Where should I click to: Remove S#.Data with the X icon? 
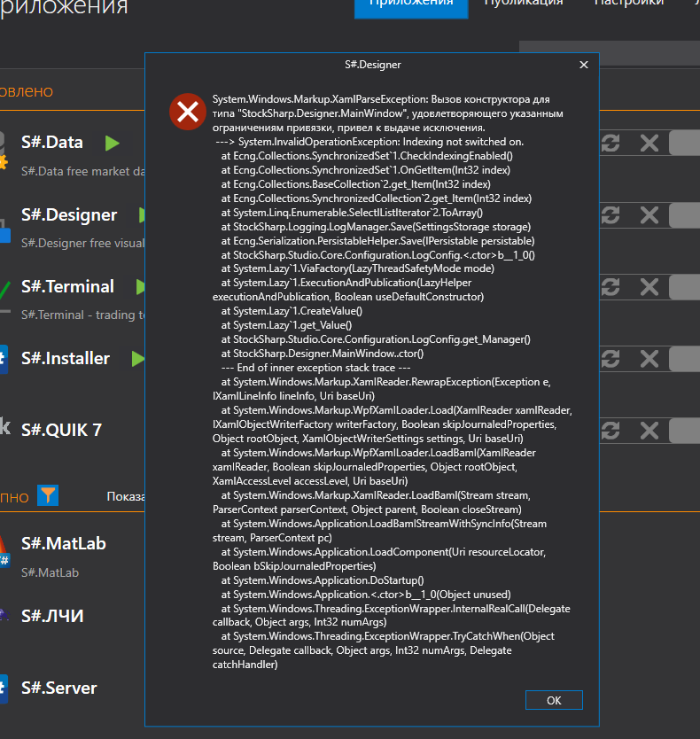pyautogui.click(x=649, y=143)
